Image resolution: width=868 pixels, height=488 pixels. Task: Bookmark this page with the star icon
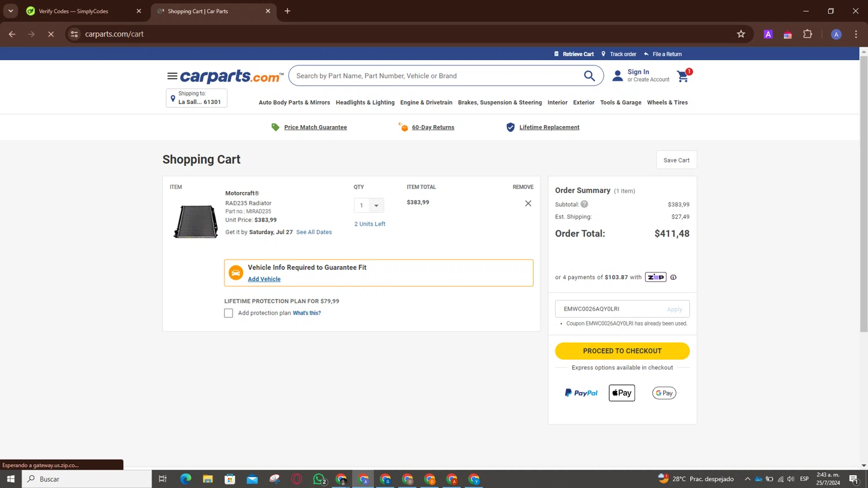click(x=741, y=34)
